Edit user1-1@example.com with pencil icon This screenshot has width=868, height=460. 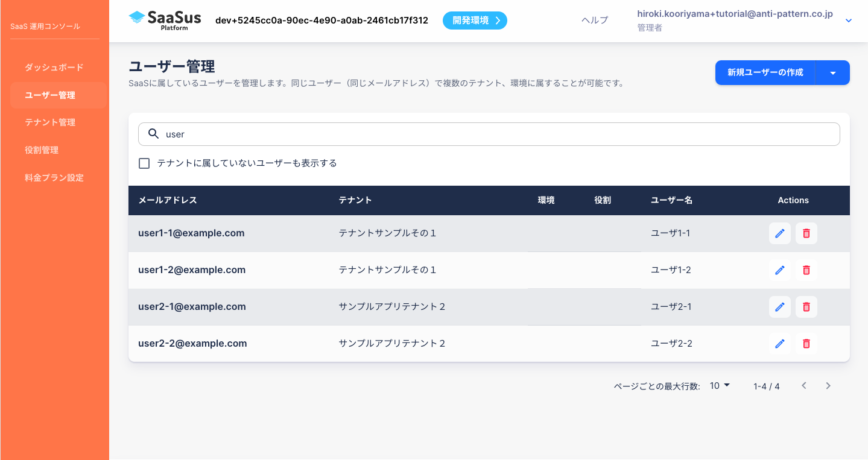780,233
